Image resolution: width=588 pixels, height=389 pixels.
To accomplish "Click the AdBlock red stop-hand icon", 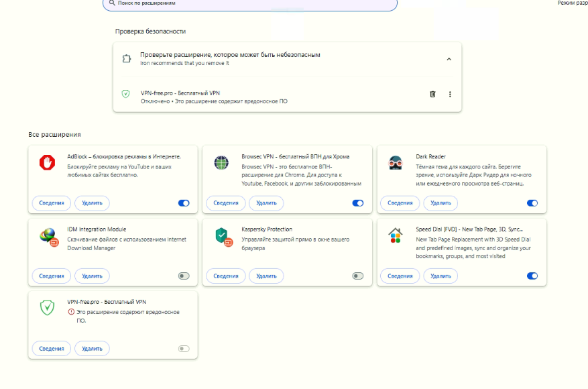I will point(47,163).
